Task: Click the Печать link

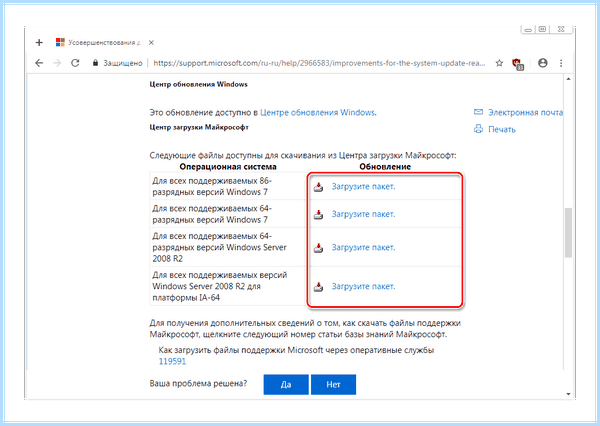Action: (502, 129)
